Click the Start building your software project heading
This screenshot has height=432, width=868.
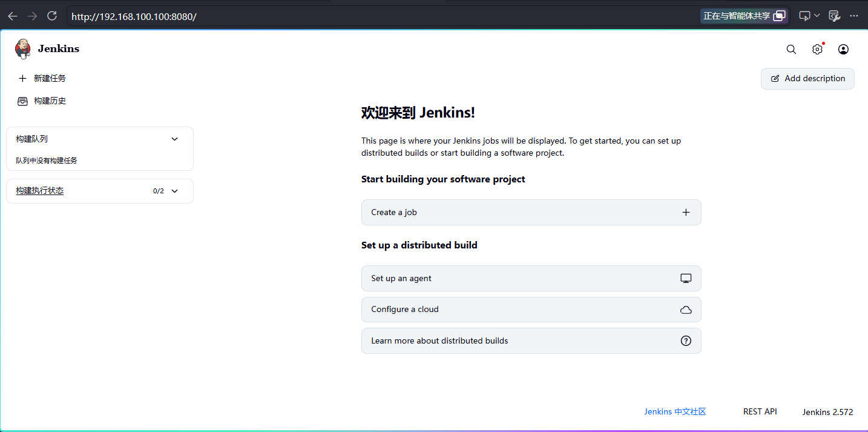443,179
